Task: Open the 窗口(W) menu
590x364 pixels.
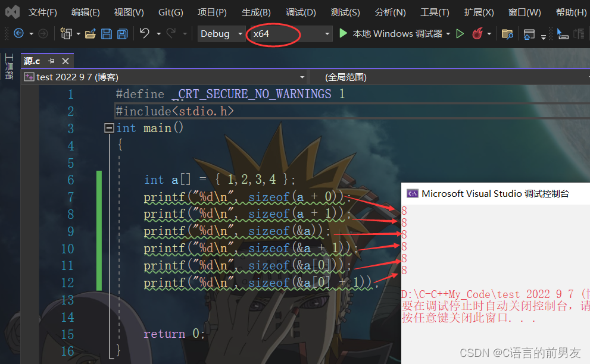Action: pyautogui.click(x=524, y=12)
